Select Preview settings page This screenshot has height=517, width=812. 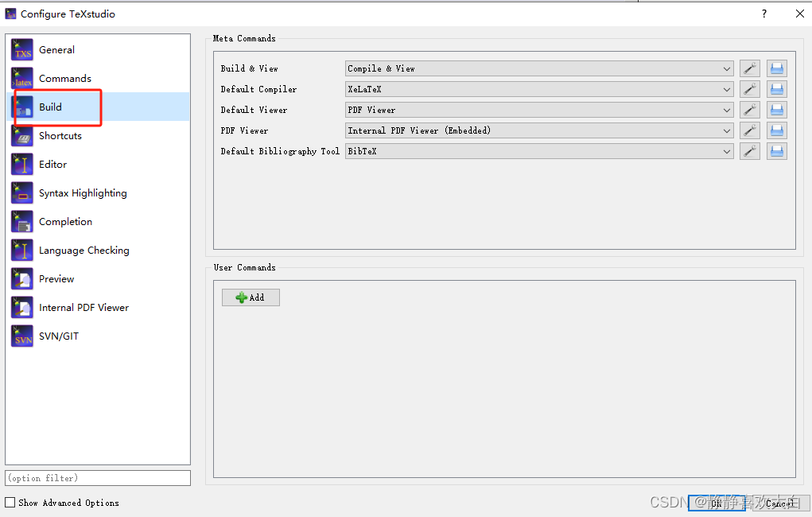(x=98, y=278)
